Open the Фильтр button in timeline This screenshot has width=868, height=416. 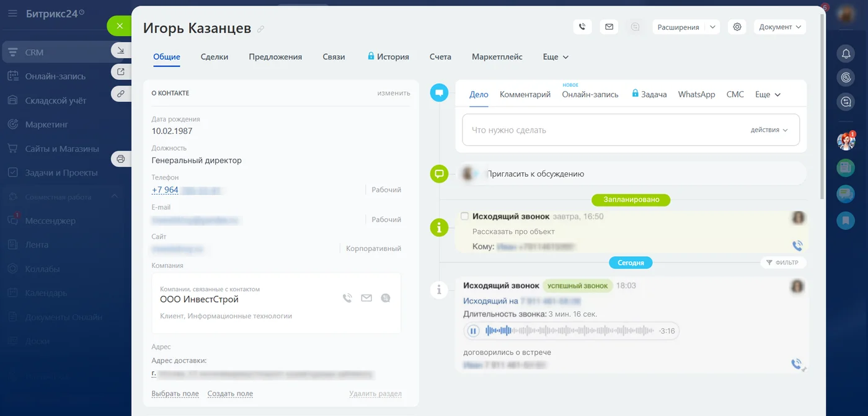783,263
